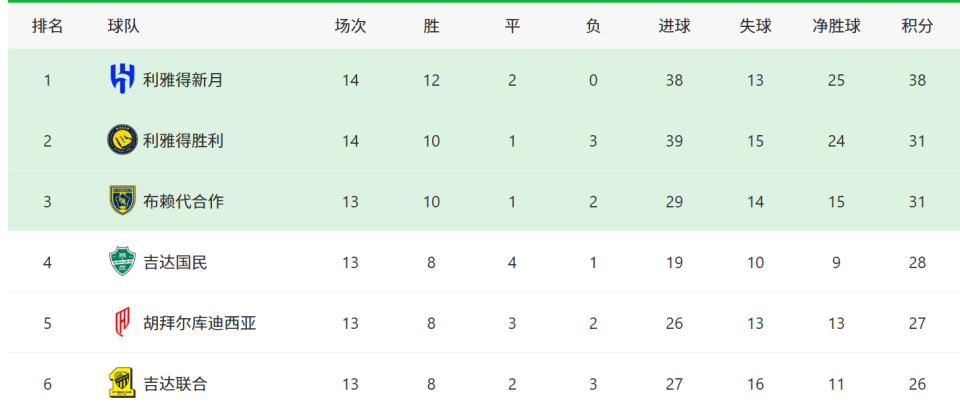Click the 利雅得胜利 team crest icon

click(122, 141)
